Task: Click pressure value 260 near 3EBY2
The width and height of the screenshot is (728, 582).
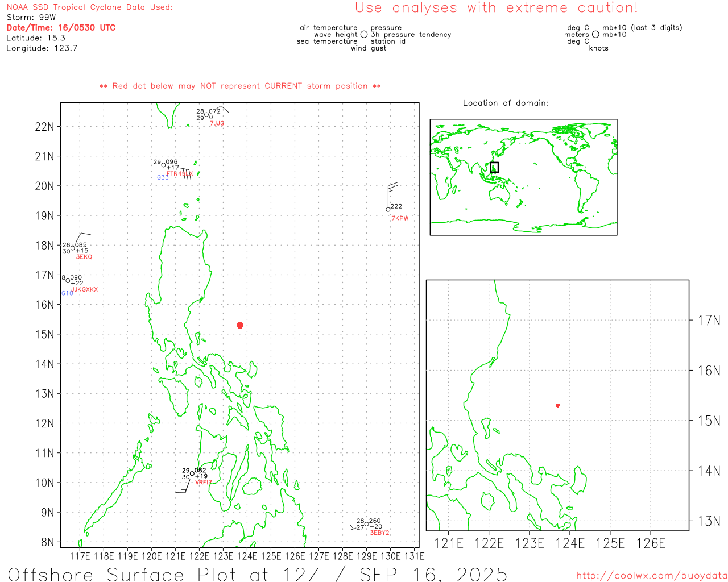Action: point(375,521)
